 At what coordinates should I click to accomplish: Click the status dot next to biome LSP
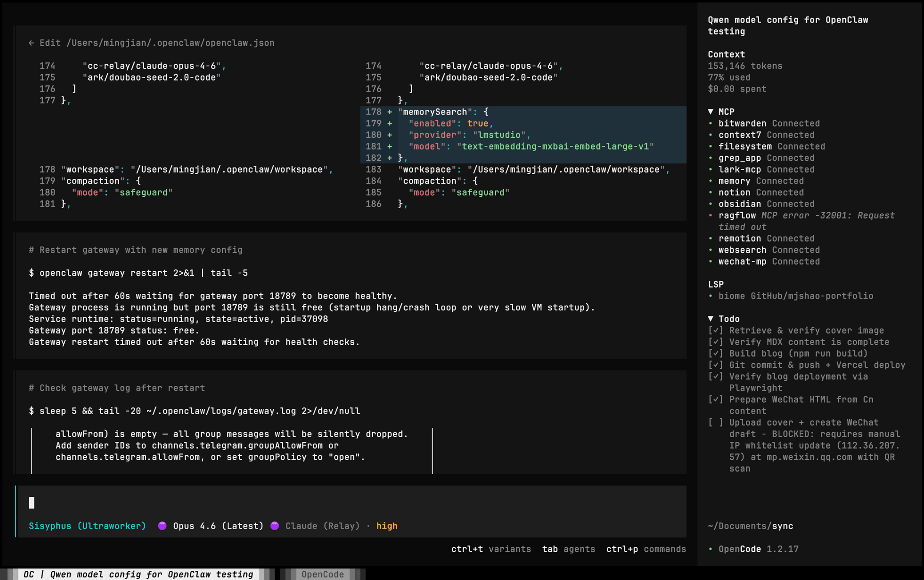pyautogui.click(x=710, y=296)
